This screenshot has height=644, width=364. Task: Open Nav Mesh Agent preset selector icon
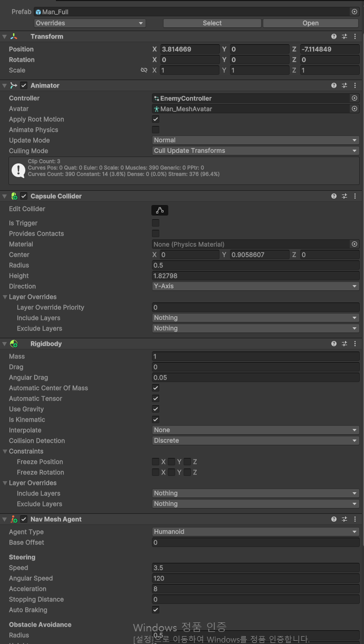344,519
